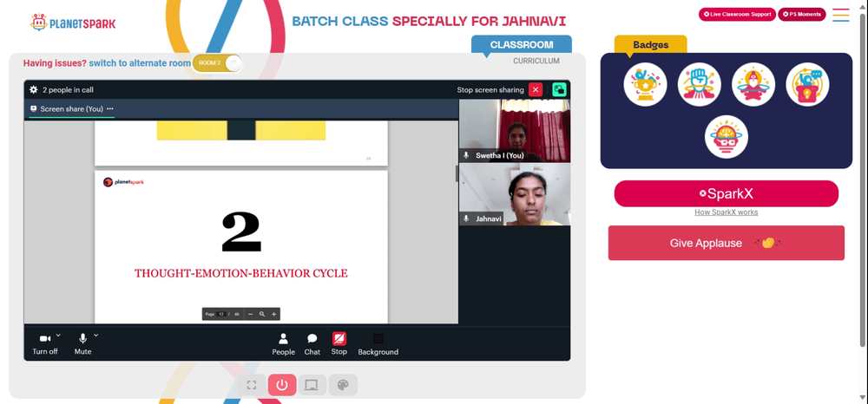Click the PDF magnifier zoom icon
This screenshot has height=404, width=868.
point(262,314)
